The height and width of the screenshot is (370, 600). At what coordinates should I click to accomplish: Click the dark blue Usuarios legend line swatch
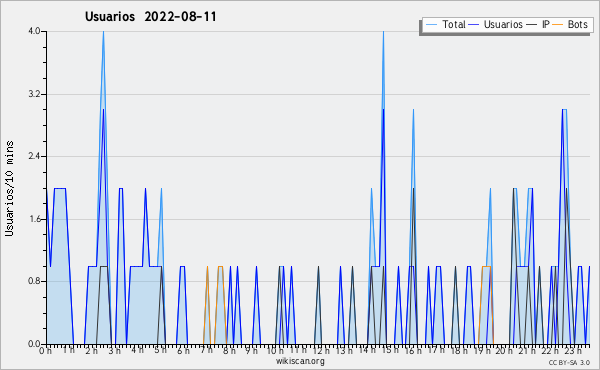pos(474,25)
